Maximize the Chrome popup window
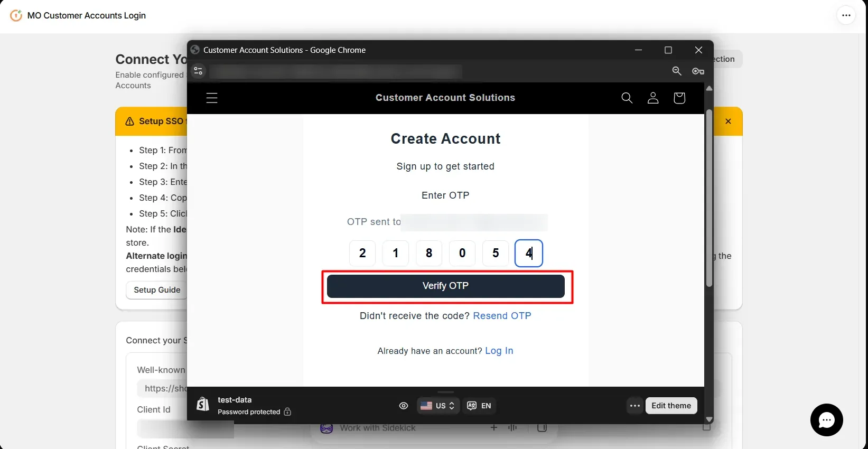 point(668,50)
